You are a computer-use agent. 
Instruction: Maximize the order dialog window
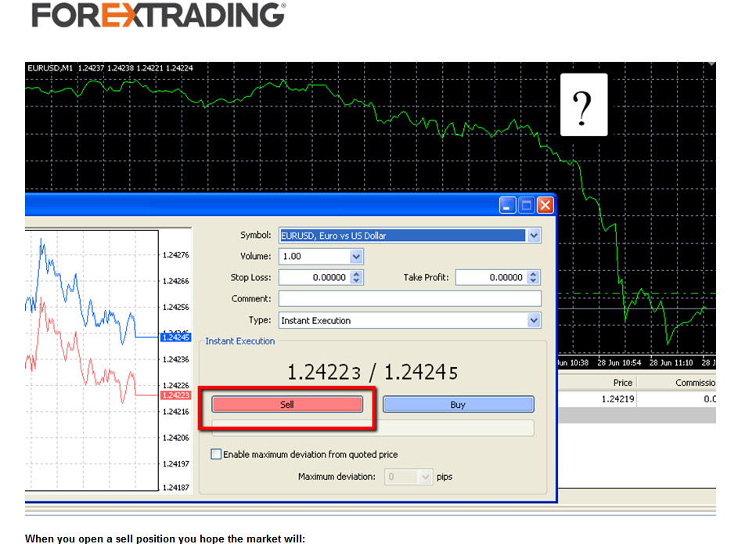point(527,206)
